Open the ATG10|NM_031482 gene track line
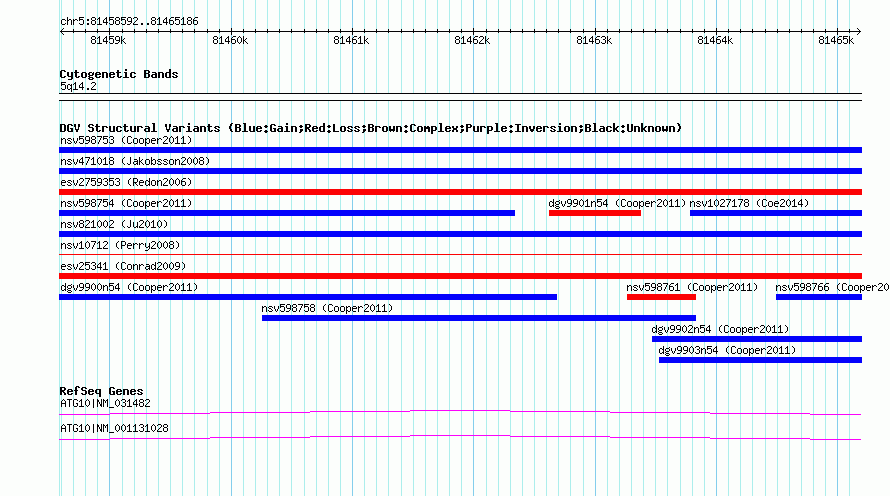 click(x=460, y=413)
